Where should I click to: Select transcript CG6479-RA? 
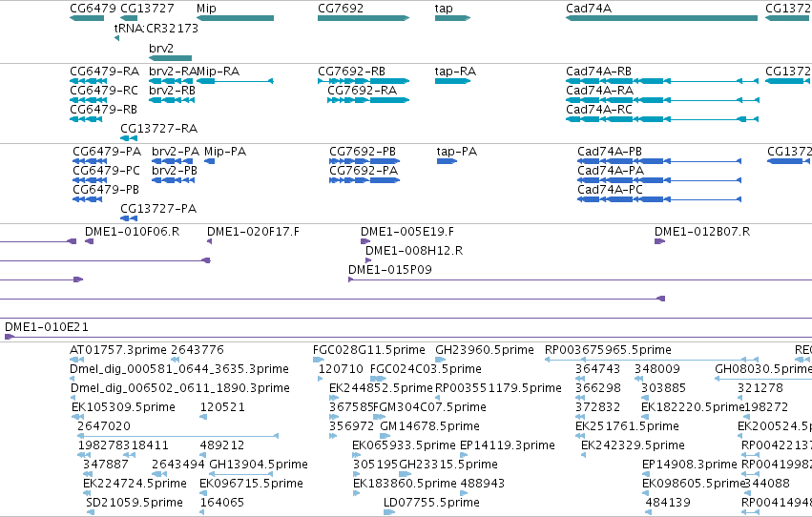[x=88, y=81]
